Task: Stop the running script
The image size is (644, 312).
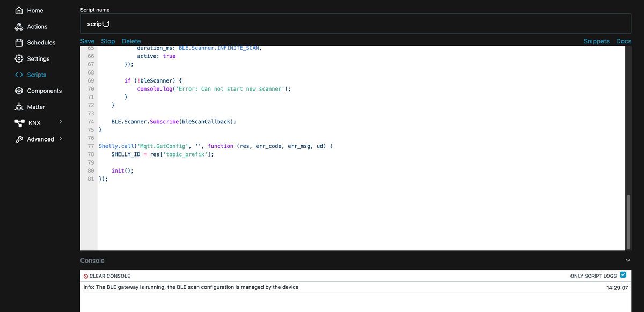Action: click(108, 41)
